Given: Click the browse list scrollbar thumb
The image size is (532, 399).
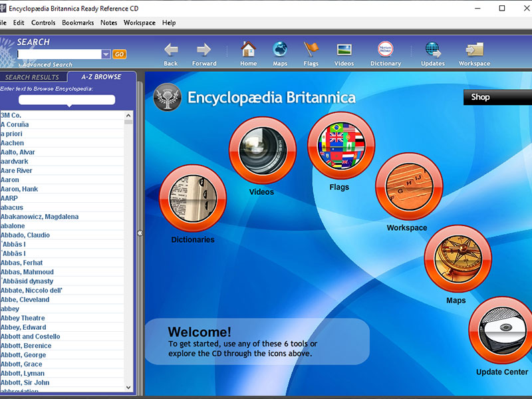Looking at the screenshot, I should click(x=128, y=122).
